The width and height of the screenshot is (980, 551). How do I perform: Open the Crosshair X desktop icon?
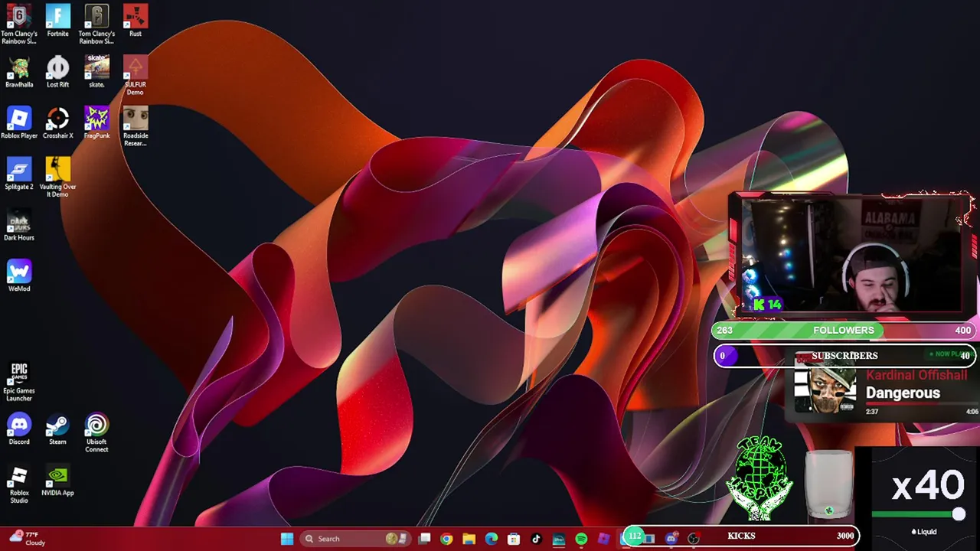coord(57,123)
